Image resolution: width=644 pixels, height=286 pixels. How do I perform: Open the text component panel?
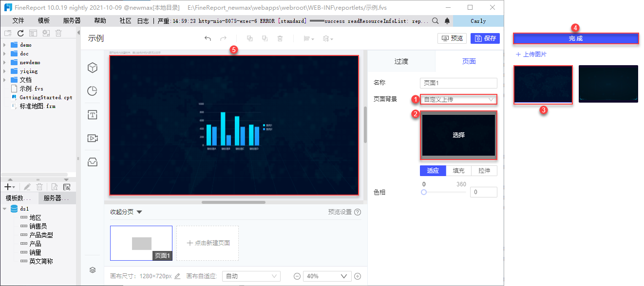coord(93,115)
